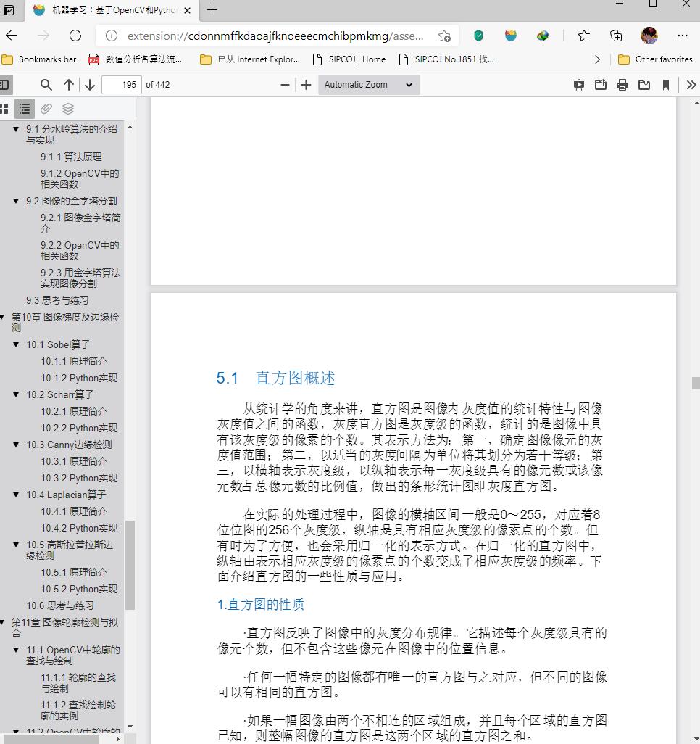Show layers view in sidebar
This screenshot has width=700, height=744.
point(68,109)
